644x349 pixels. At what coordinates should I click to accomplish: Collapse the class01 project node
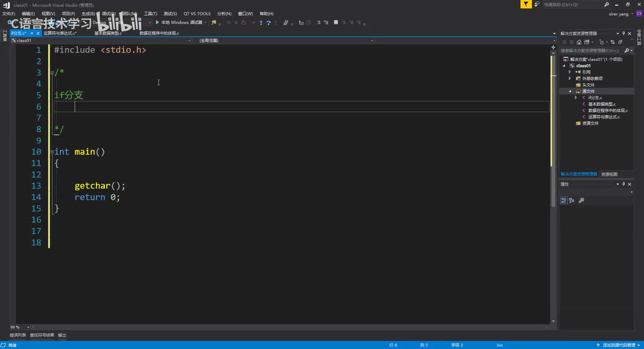click(x=565, y=66)
